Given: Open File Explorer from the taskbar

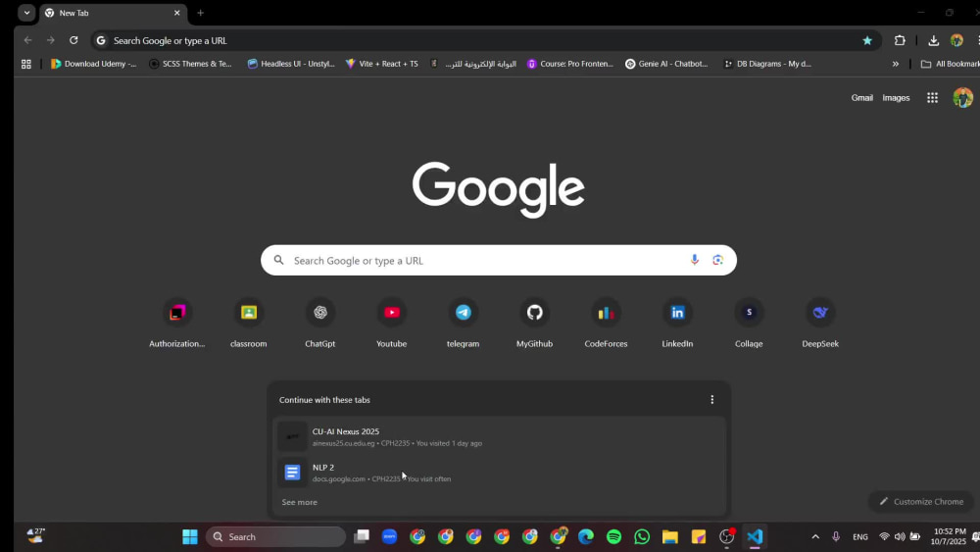Looking at the screenshot, I should 670,536.
